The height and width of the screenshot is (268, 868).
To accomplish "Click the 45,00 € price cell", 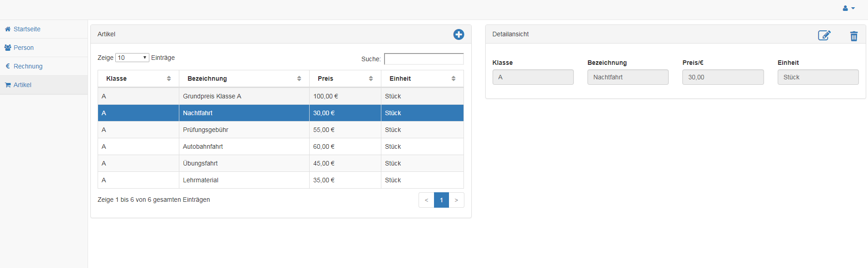I will click(345, 163).
